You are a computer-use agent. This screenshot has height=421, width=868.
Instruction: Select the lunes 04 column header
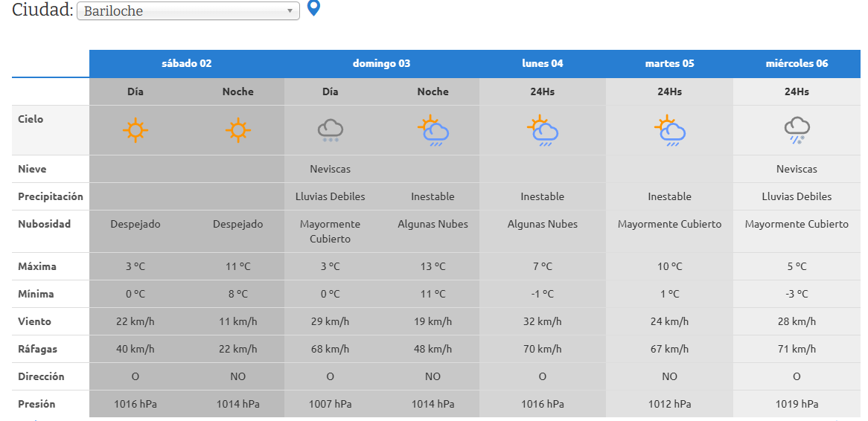542,63
